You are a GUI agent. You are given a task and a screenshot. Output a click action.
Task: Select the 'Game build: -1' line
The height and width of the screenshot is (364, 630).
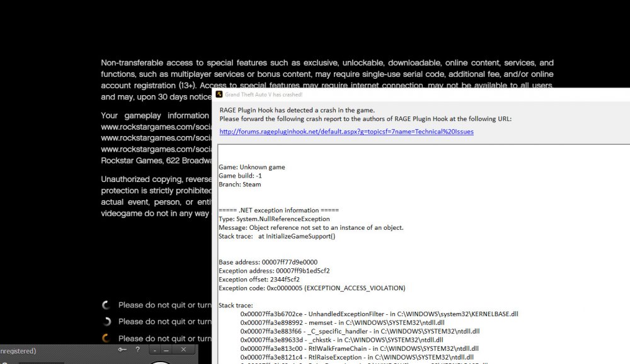pyautogui.click(x=240, y=176)
